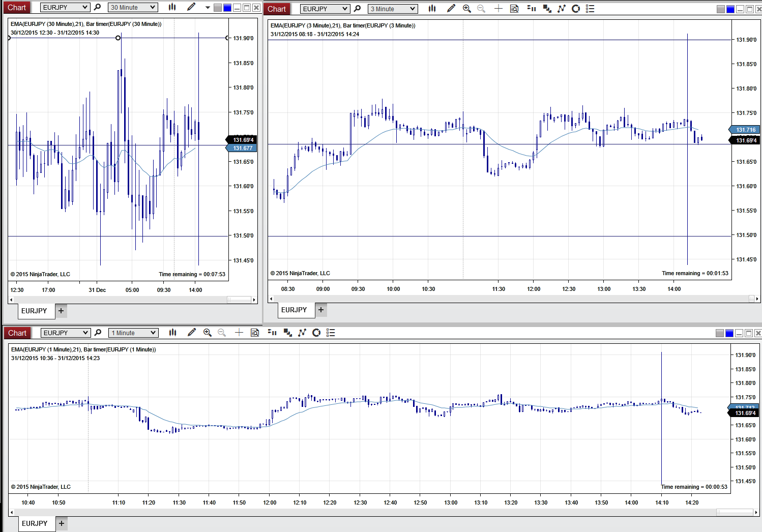This screenshot has height=532, width=762.
Task: Open drawing tools pencil in 30 Minute chart
Action: click(191, 7)
